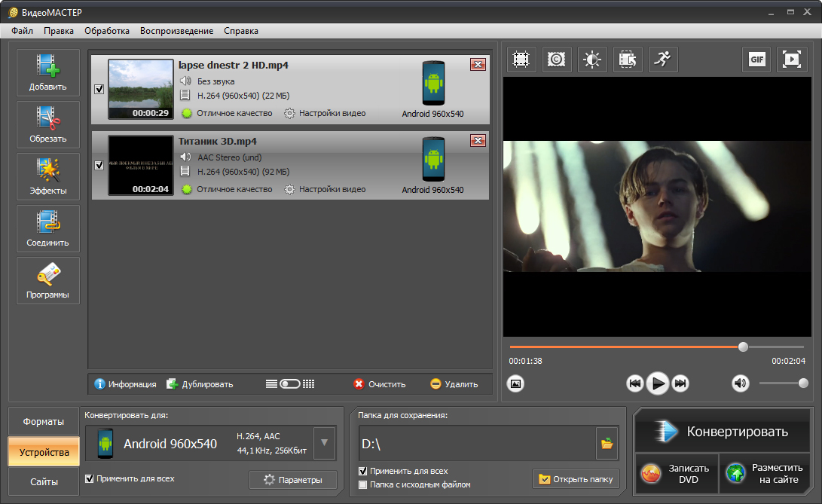
Task: Expand the Android 960x540 profile dropdown arrow
Action: (325, 443)
